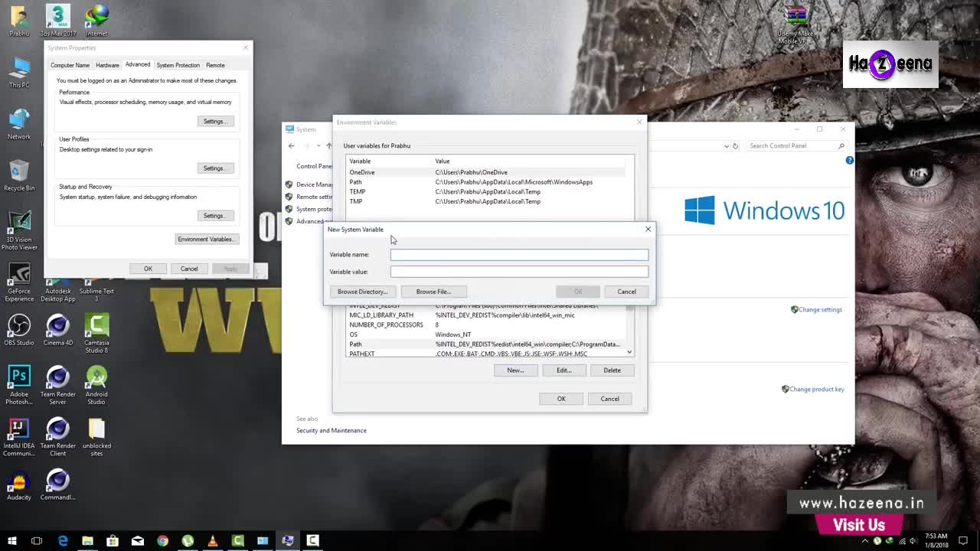Image resolution: width=980 pixels, height=551 pixels.
Task: Focus the Variable name input field
Action: click(x=519, y=255)
